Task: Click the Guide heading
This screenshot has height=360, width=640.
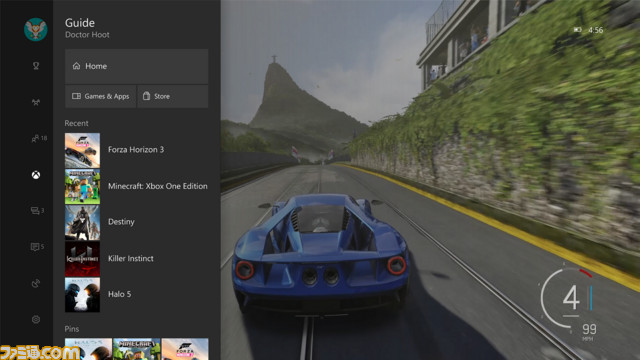Action: 80,23
